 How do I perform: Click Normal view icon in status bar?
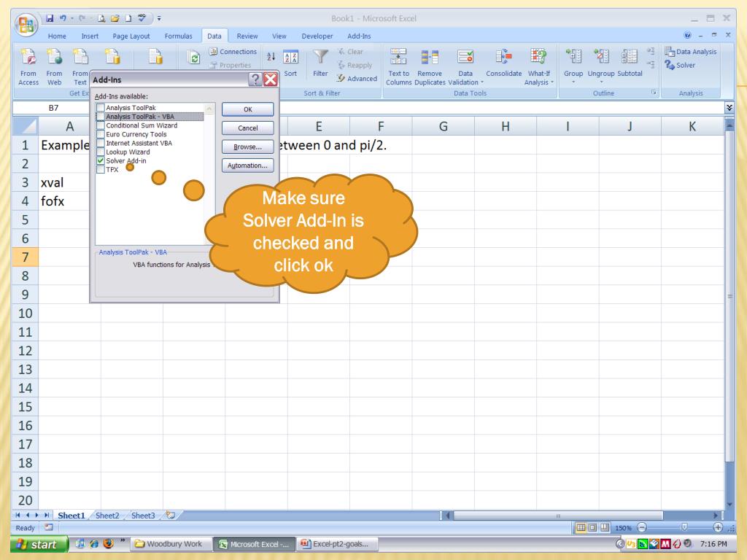click(x=581, y=528)
